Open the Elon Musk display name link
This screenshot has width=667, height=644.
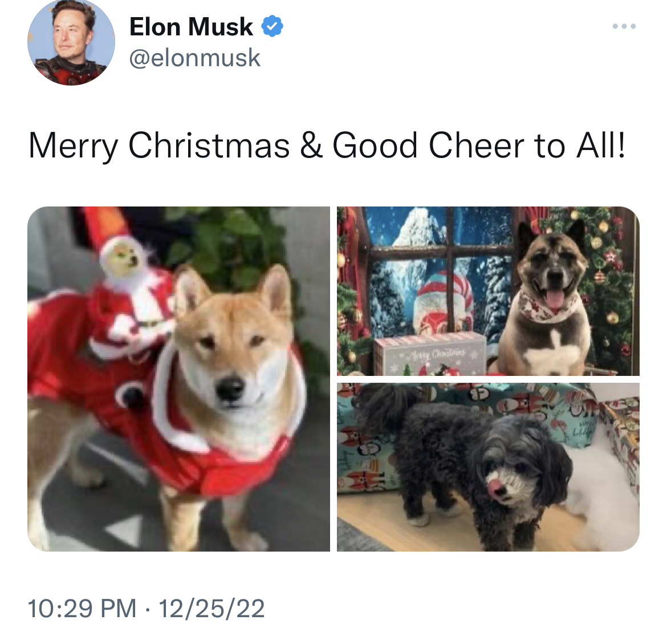(x=191, y=27)
